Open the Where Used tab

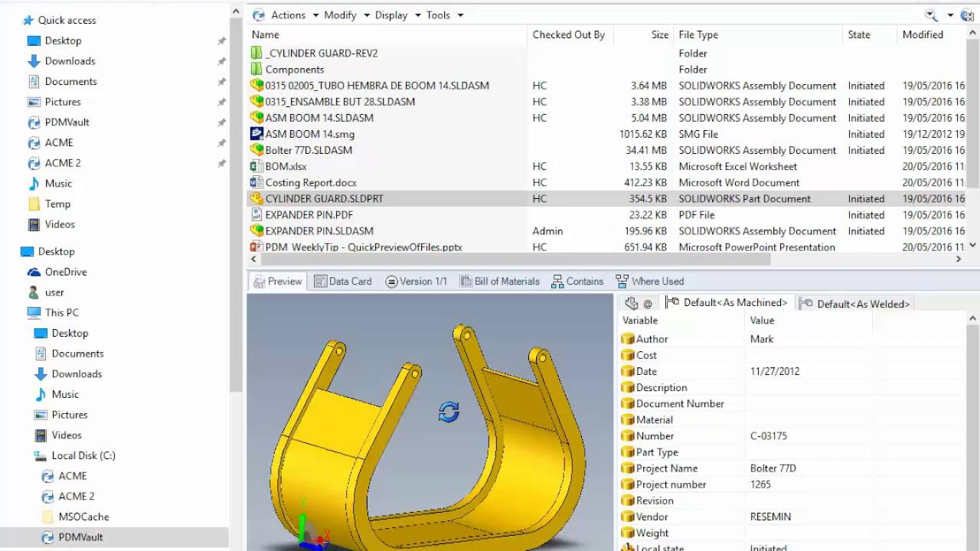(x=650, y=282)
